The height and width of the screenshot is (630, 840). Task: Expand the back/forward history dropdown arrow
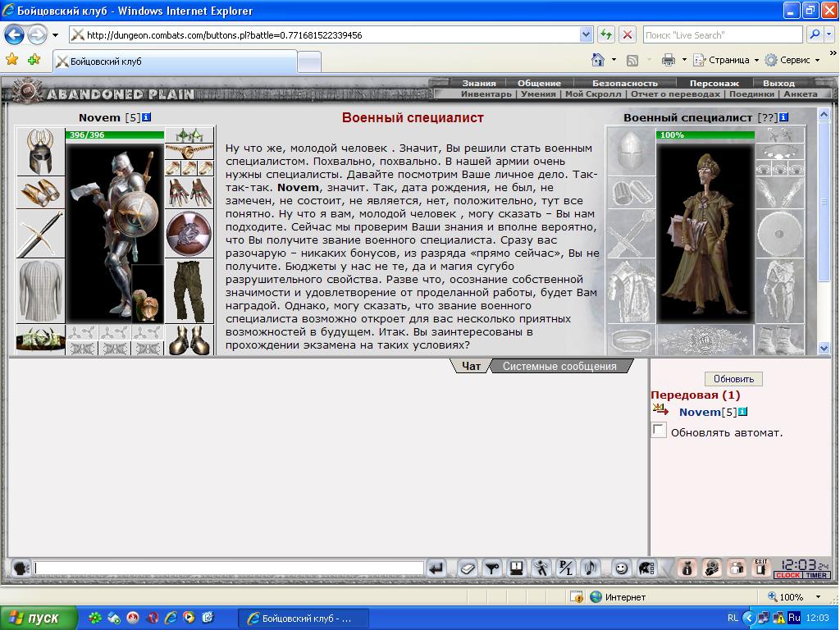click(x=55, y=35)
